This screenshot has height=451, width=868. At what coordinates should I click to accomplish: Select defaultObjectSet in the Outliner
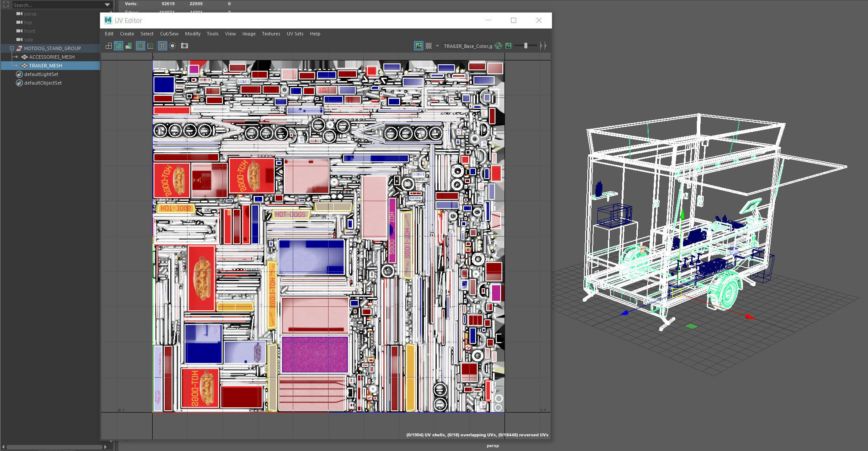point(43,83)
